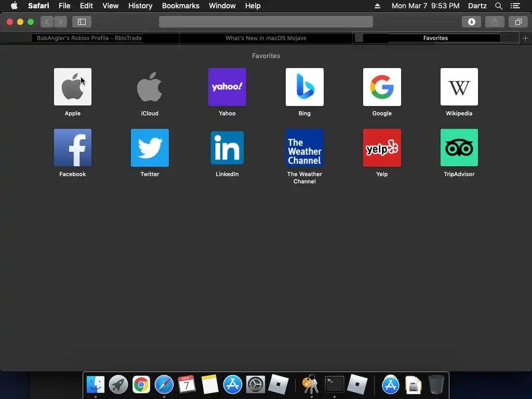Open Spotlight search magnifier
The height and width of the screenshot is (399, 532).
coord(498,6)
